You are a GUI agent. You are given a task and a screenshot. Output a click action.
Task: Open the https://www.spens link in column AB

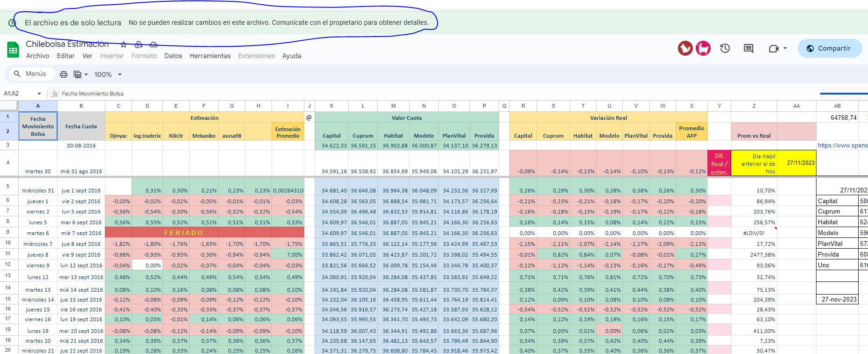[x=842, y=146]
